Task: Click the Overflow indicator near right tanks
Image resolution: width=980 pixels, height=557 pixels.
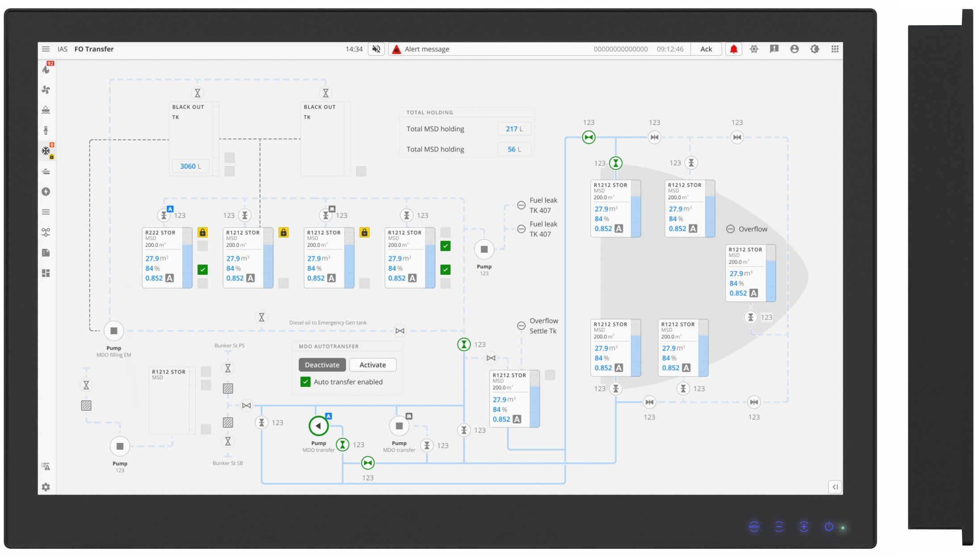Action: 730,229
